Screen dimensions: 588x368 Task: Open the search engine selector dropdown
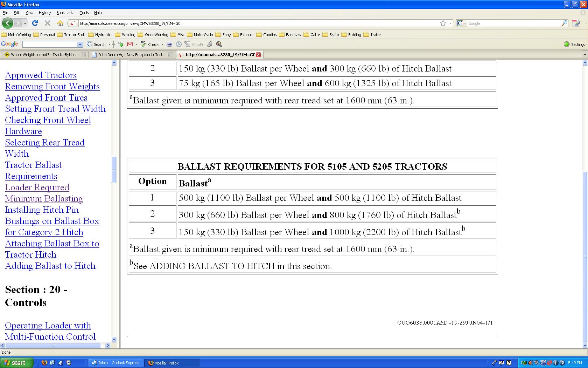tap(462, 23)
